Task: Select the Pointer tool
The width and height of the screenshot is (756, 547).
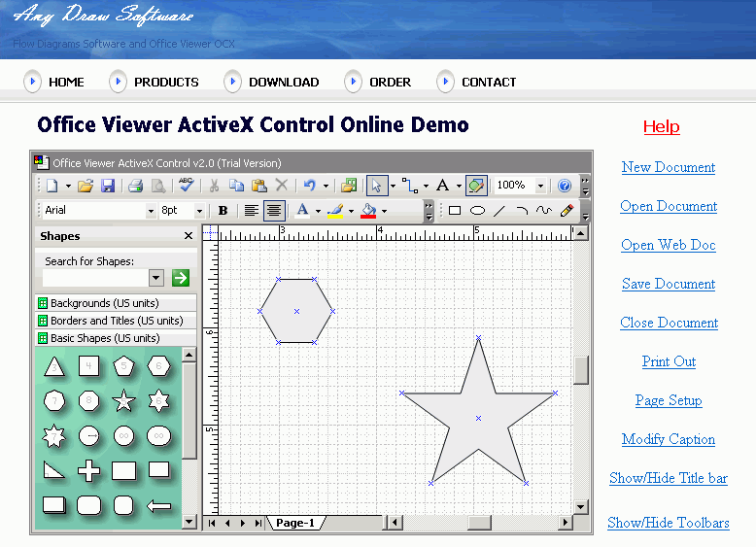Action: point(377,186)
